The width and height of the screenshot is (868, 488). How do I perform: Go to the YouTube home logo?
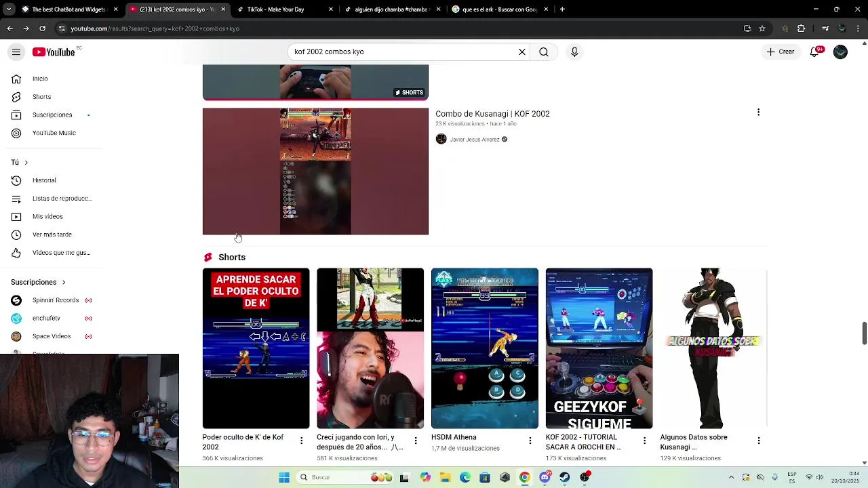point(54,52)
